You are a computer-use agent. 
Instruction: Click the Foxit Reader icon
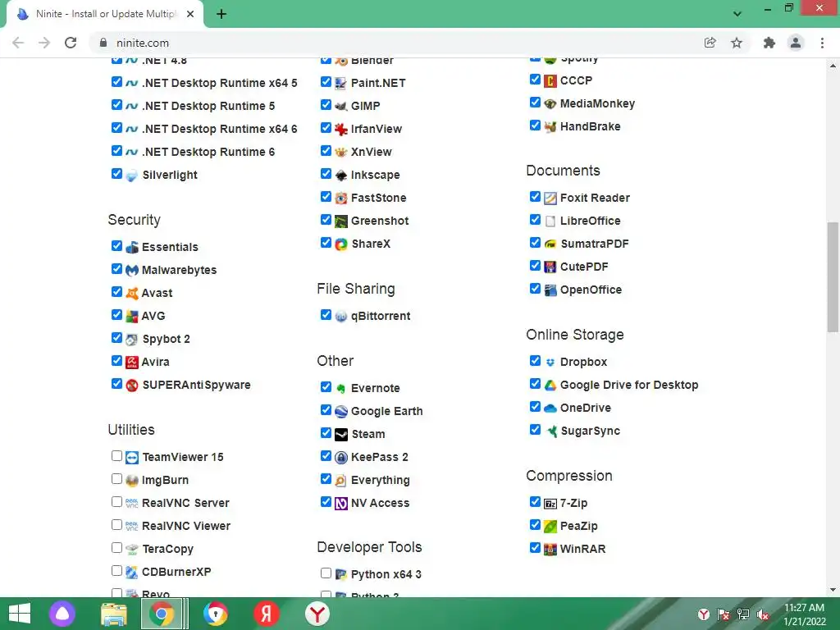tap(550, 199)
